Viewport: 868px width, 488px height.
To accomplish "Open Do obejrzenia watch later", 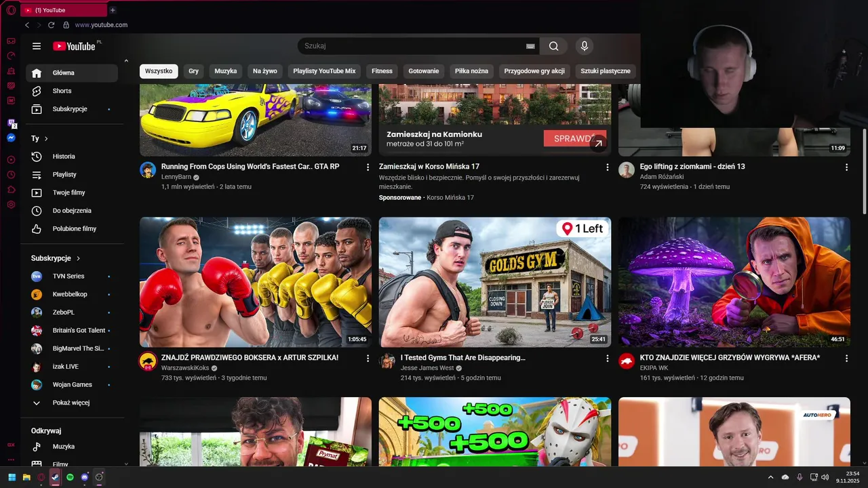I will coord(72,211).
